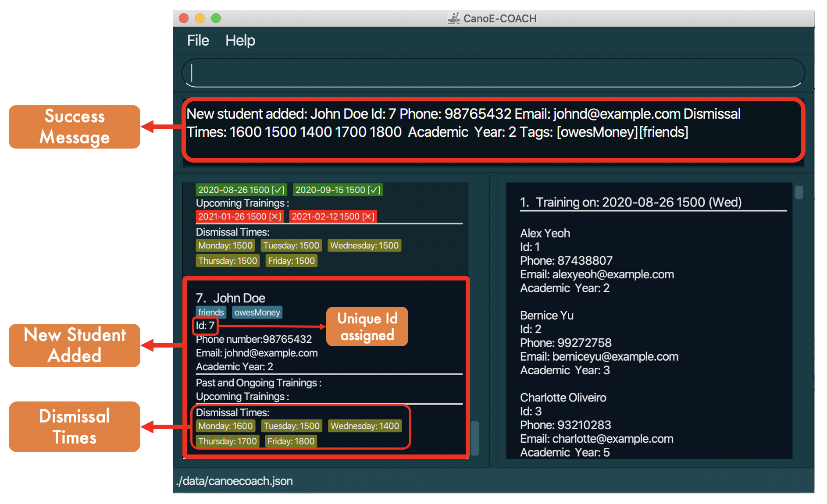Click John Doe's Academic Year: 2 line
827x504 pixels.
click(235, 366)
